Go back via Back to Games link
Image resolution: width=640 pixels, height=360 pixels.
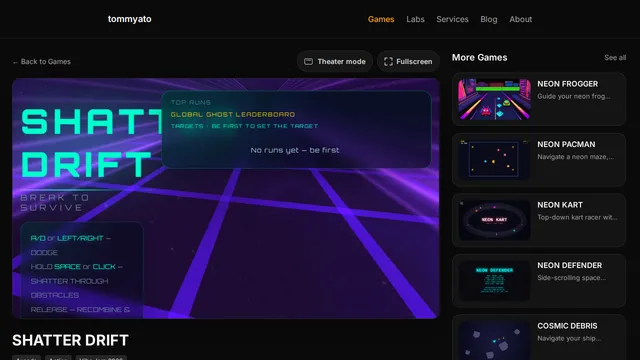point(42,62)
